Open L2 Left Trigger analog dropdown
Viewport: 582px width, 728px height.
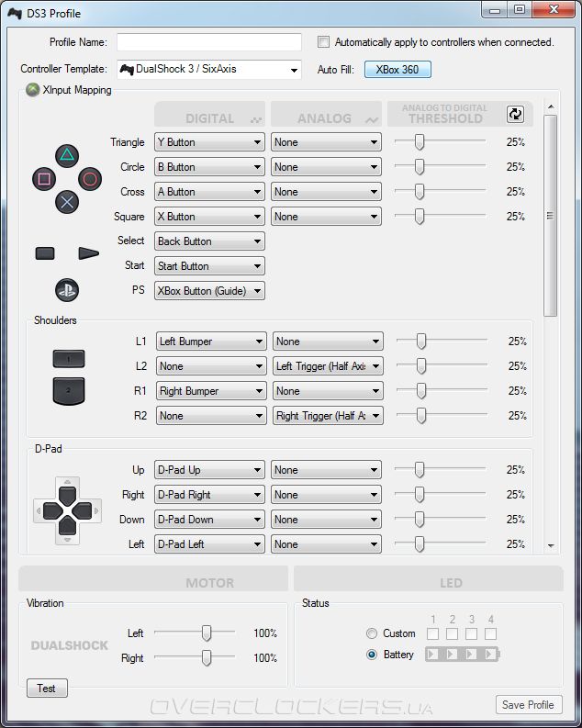[x=328, y=366]
